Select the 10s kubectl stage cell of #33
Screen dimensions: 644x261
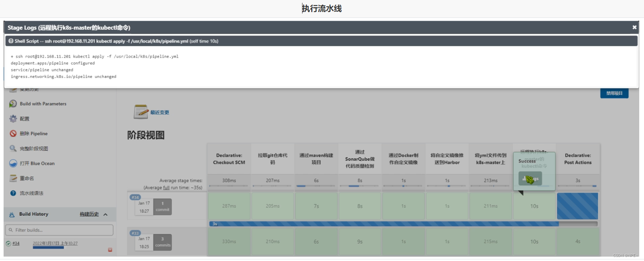(534, 242)
